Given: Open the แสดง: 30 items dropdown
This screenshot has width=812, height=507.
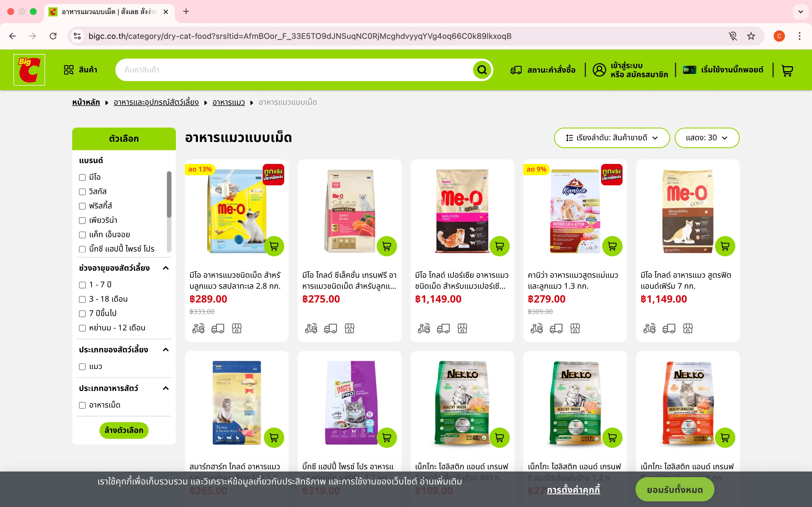Looking at the screenshot, I should click(x=707, y=138).
